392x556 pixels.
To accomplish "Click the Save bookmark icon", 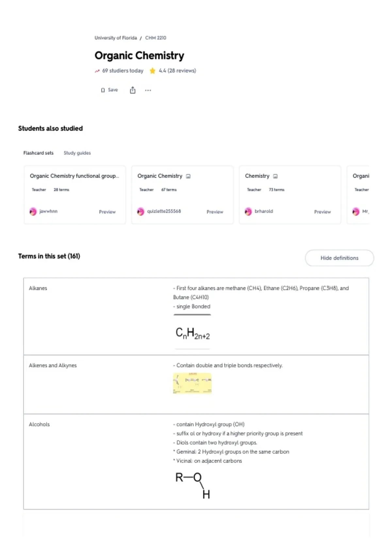I will click(x=103, y=90).
